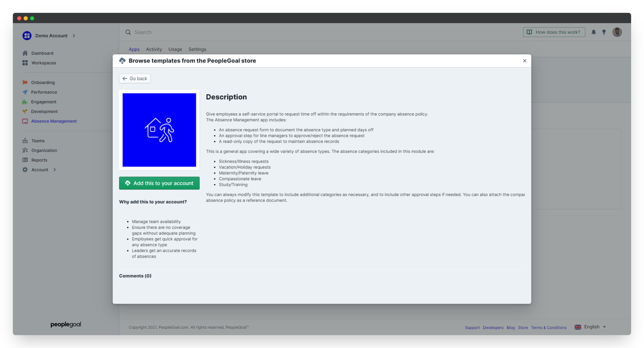The height and width of the screenshot is (348, 644).
Task: Click the Development sidebar icon
Action: [25, 112]
